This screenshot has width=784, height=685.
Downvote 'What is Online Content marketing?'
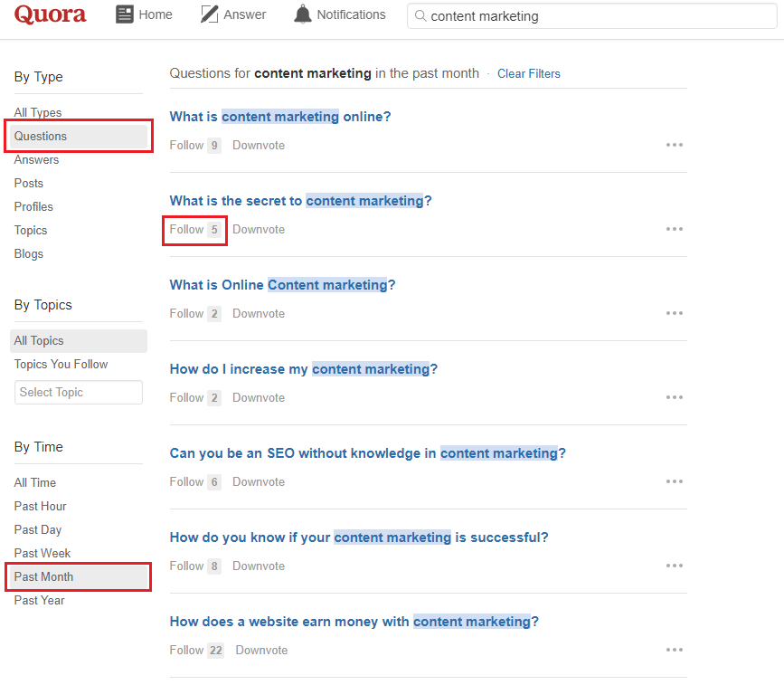coord(259,313)
